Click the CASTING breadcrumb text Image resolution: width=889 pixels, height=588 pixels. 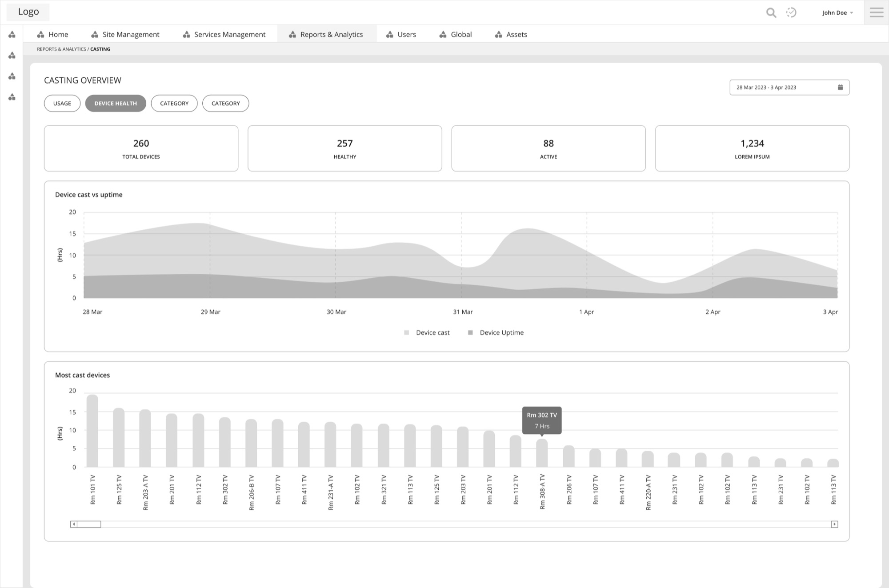coord(100,49)
